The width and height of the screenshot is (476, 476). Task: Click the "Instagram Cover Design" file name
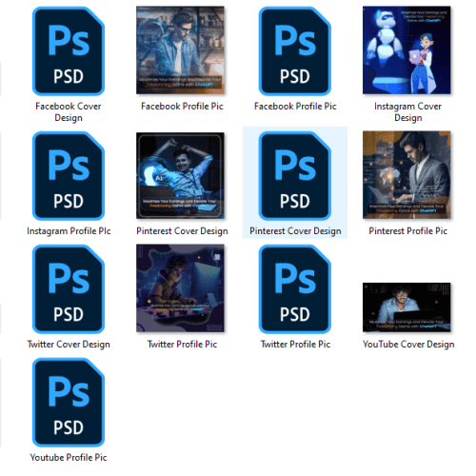pos(407,111)
